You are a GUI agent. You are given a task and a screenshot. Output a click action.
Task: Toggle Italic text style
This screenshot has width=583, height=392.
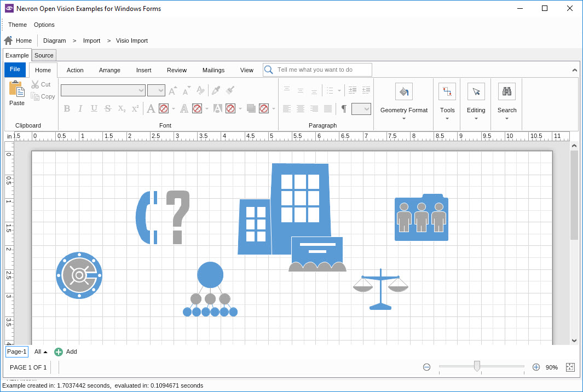coord(80,108)
